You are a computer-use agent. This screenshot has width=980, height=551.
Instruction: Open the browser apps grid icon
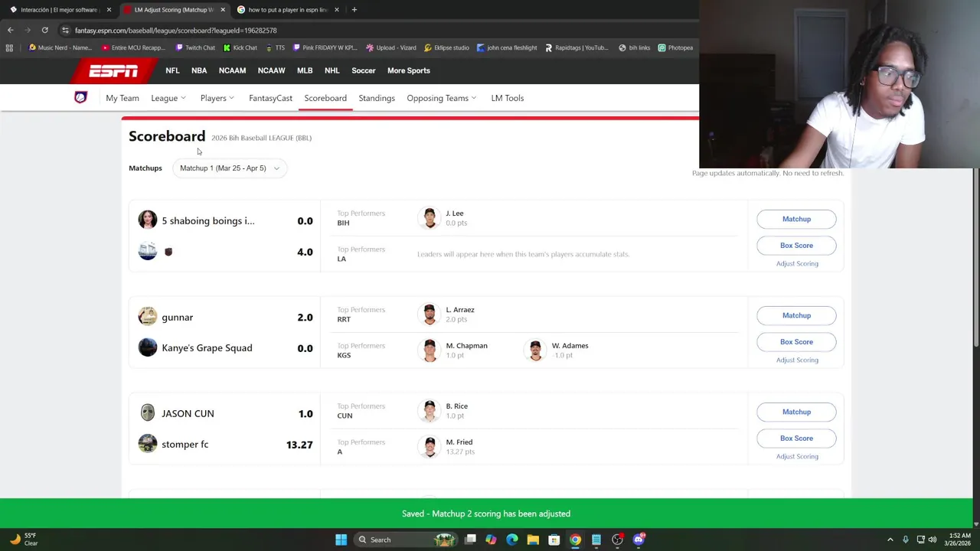tap(9, 47)
